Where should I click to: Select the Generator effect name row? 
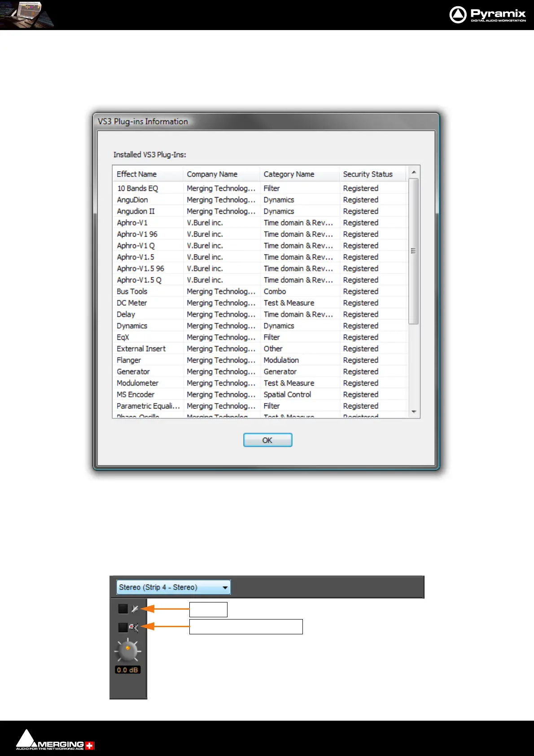point(260,371)
